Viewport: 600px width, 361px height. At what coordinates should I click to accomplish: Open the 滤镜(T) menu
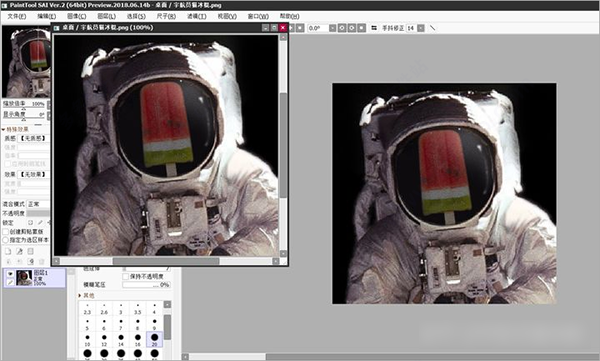197,16
